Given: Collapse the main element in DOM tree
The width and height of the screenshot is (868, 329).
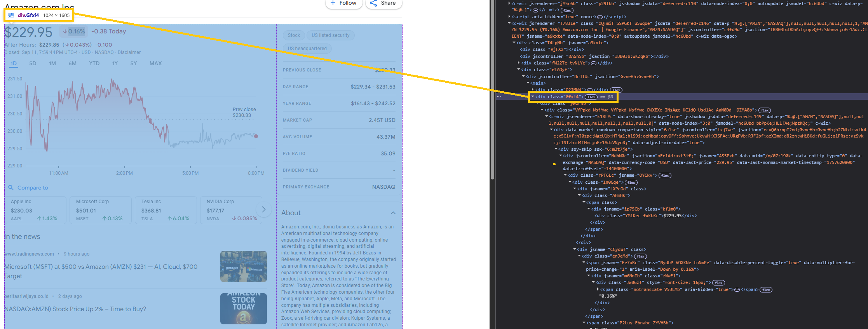Looking at the screenshot, I should coord(528,83).
